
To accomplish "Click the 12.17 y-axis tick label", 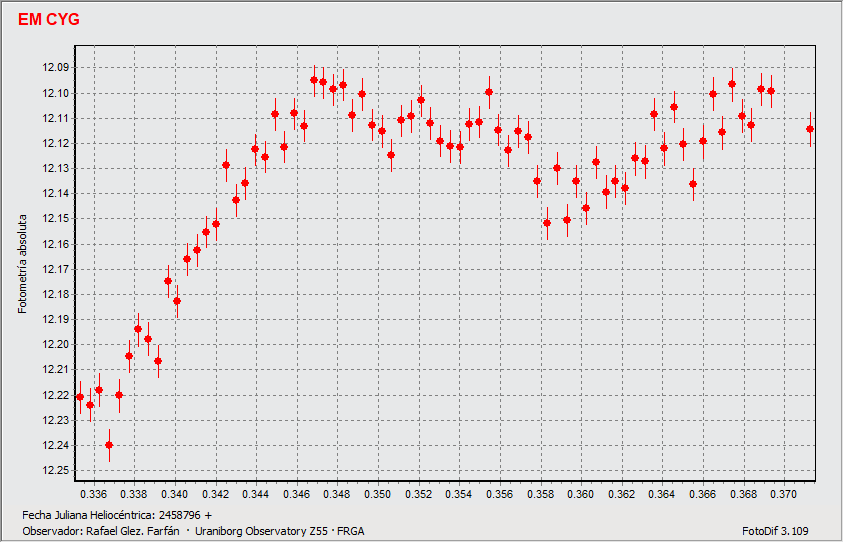I will [55, 269].
